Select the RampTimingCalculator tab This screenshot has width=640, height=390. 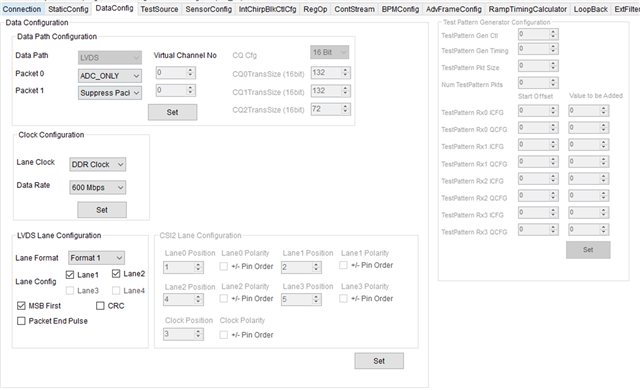pyautogui.click(x=528, y=9)
